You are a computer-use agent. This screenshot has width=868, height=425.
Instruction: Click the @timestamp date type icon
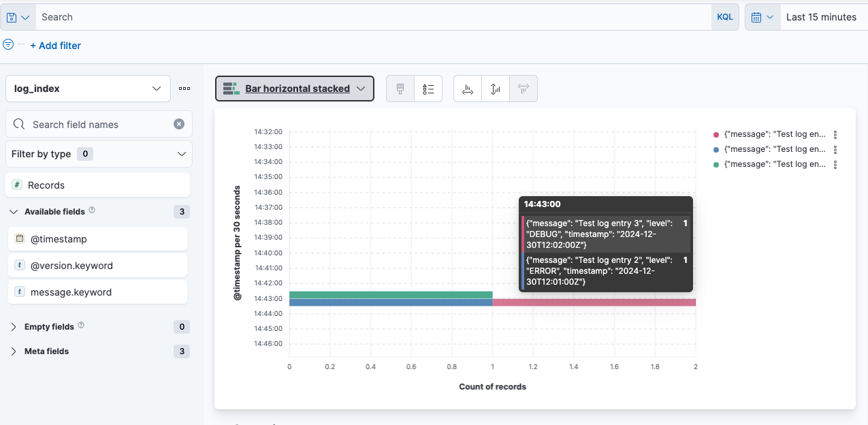coord(20,239)
